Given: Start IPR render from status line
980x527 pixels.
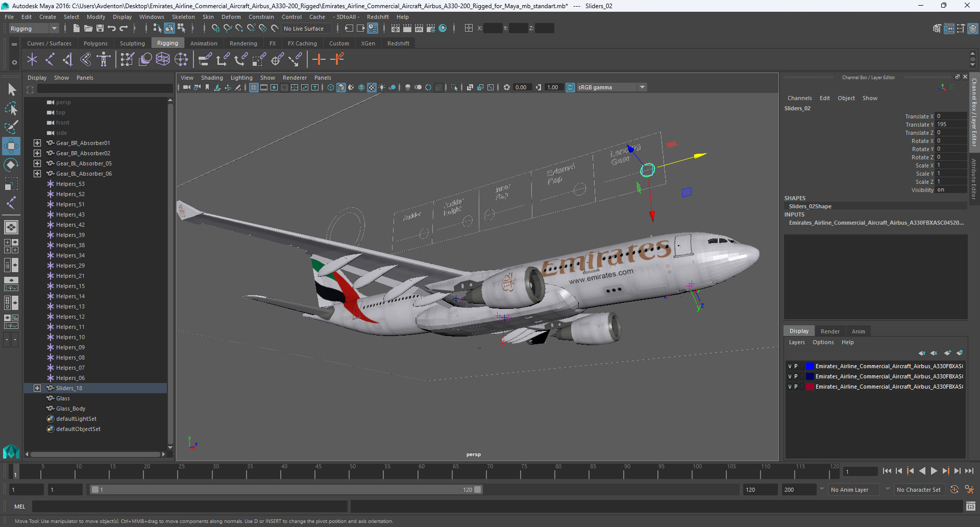Looking at the screenshot, I should tap(419, 29).
